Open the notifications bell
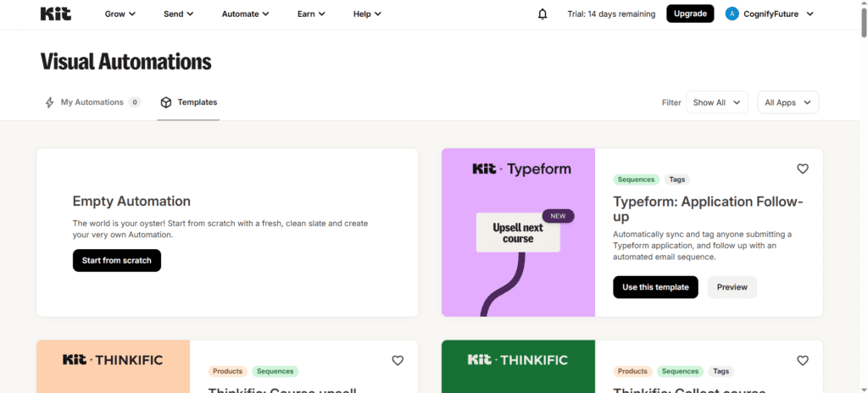The height and width of the screenshot is (393, 868). coord(542,14)
